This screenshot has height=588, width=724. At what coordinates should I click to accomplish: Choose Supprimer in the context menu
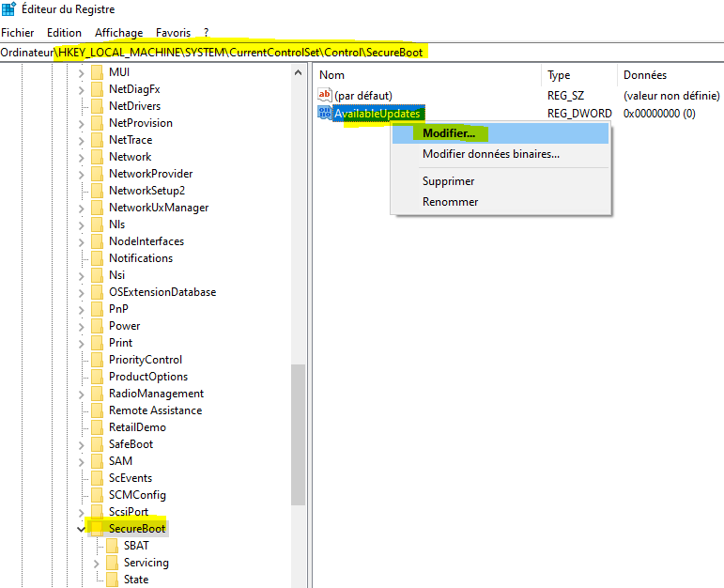tap(501, 181)
